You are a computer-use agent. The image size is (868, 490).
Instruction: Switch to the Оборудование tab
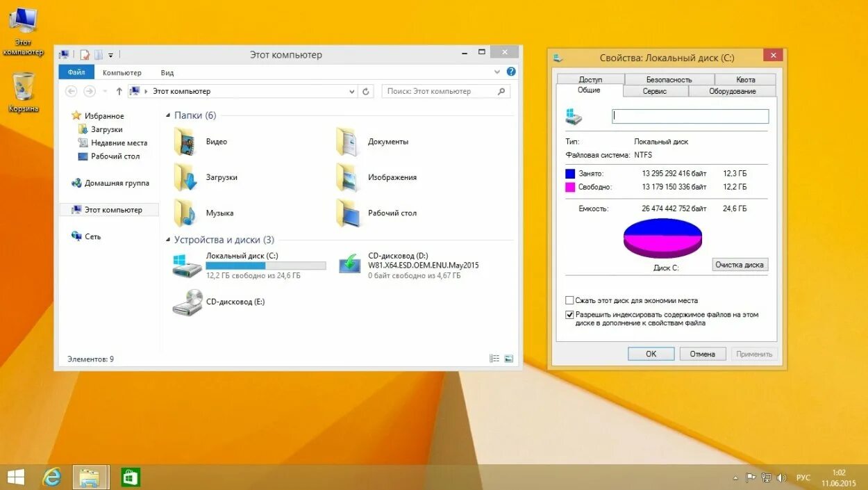click(733, 91)
